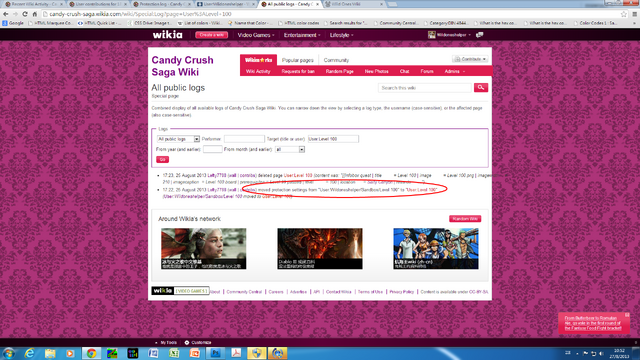Viewport: 640px width, 360px height.
Task: Open the Contribute dropdown button
Action: pyautogui.click(x=470, y=59)
